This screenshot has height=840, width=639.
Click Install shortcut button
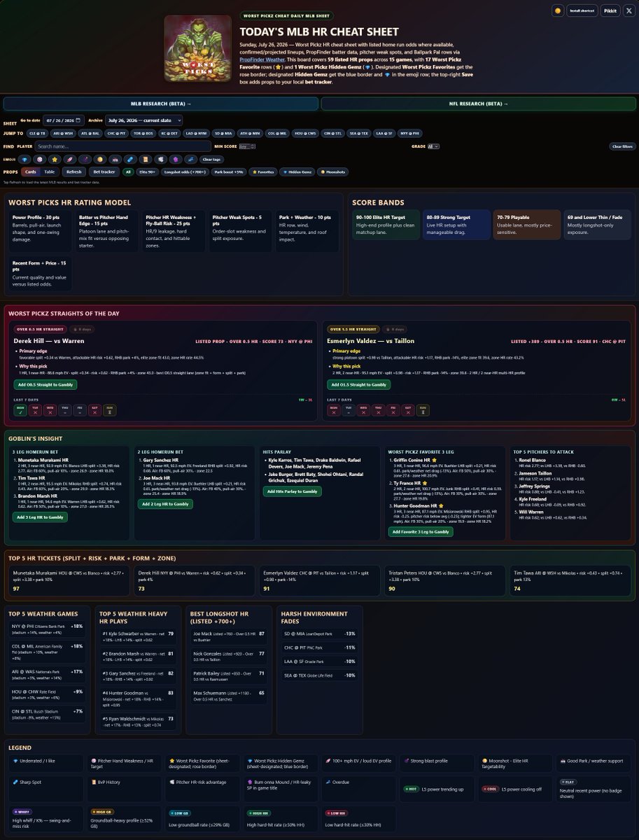(582, 11)
